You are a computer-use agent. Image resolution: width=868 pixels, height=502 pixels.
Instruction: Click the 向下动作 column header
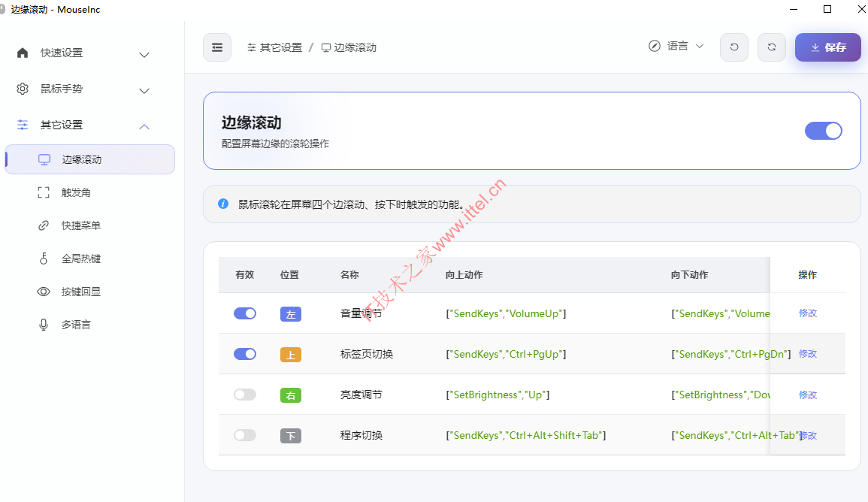(x=690, y=274)
